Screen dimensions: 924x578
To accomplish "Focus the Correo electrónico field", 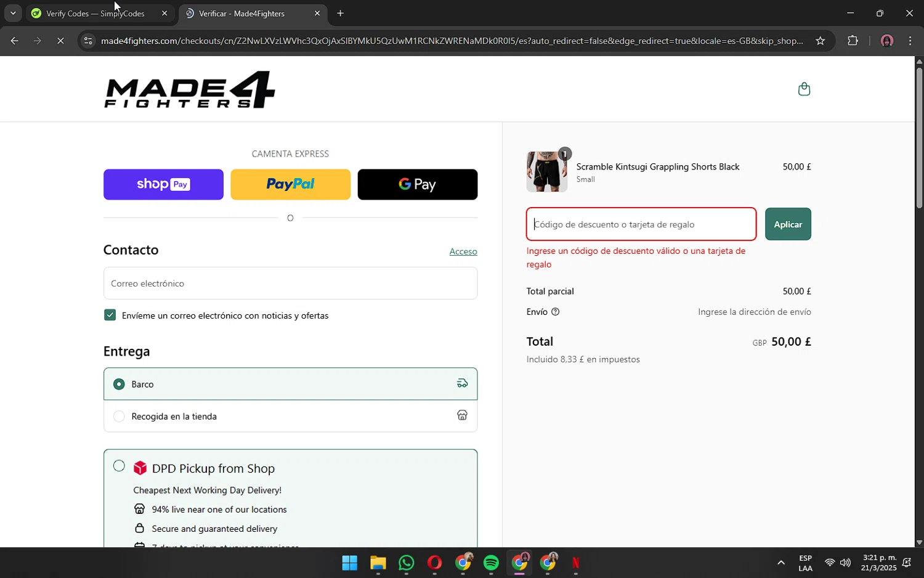I will pyautogui.click(x=290, y=283).
